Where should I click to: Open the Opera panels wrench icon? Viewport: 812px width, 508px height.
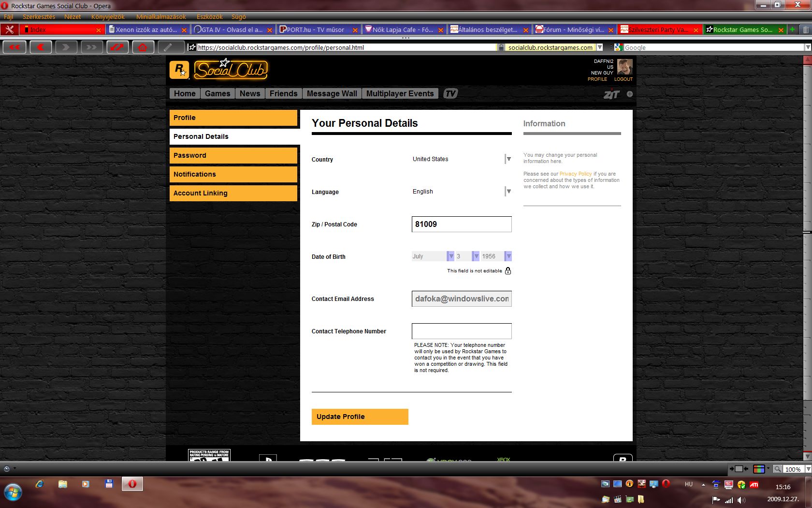[9, 30]
